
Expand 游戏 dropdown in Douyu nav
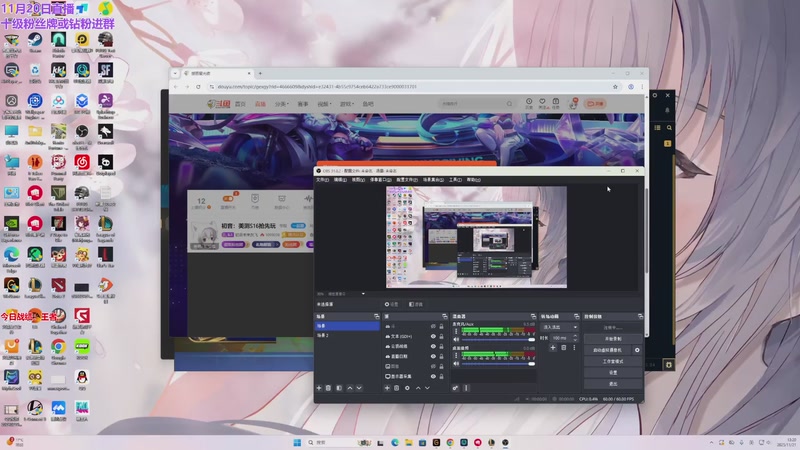click(346, 104)
